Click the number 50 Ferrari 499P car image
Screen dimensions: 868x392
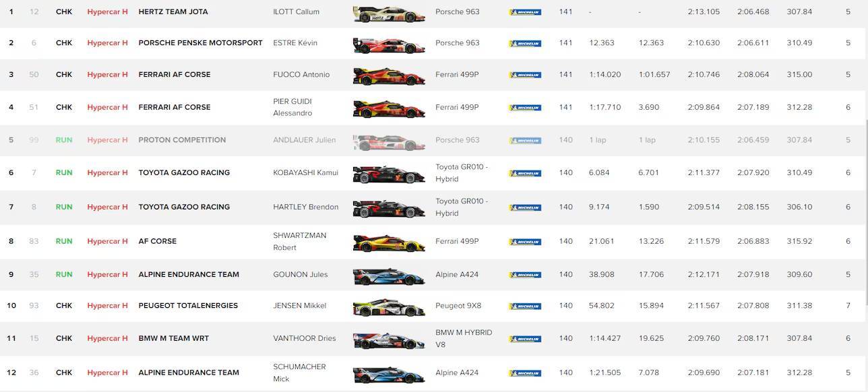pos(389,75)
